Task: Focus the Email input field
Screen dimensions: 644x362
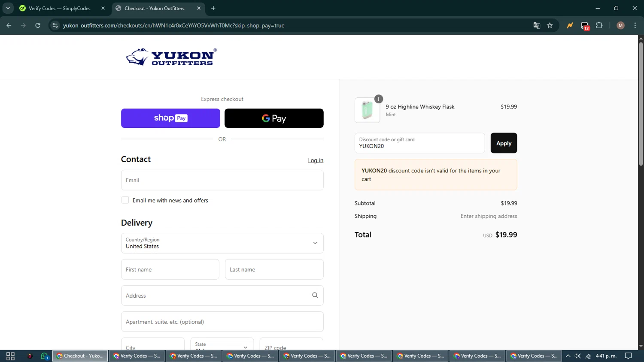Action: 222,180
